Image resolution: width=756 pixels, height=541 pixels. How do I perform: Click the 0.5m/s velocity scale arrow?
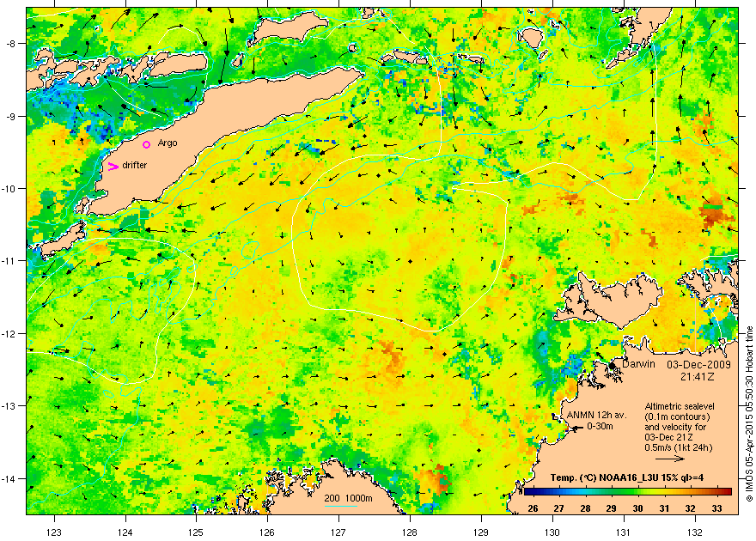670,459
